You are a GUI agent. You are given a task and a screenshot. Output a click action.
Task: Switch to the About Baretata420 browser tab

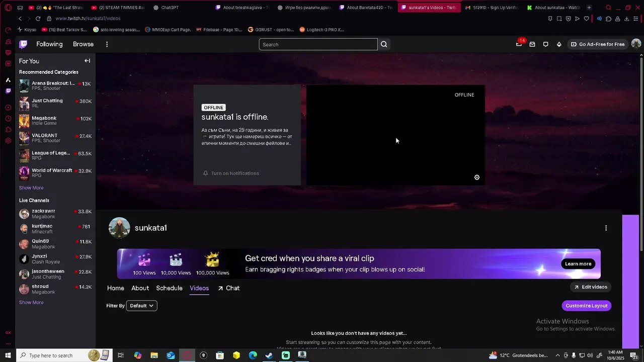[x=366, y=8]
